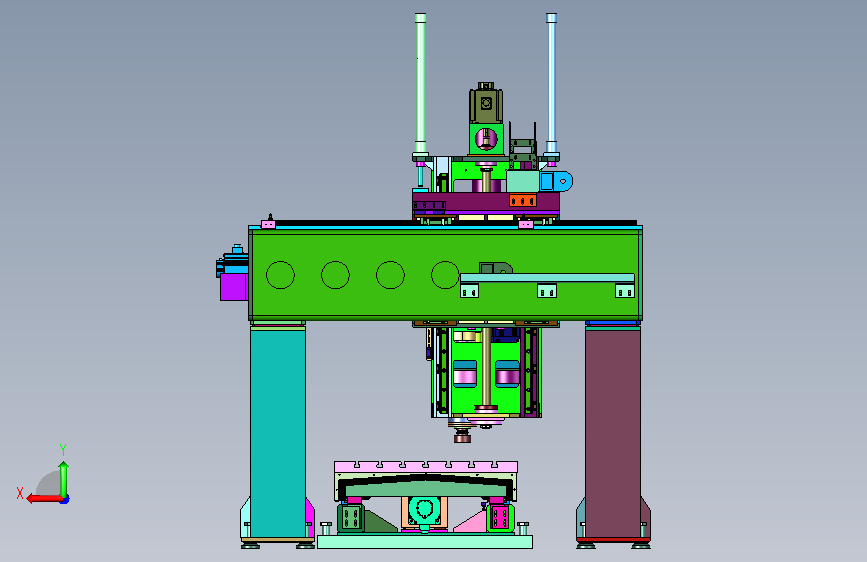
Task: Select the pink wedge under the table
Action: tap(470, 522)
